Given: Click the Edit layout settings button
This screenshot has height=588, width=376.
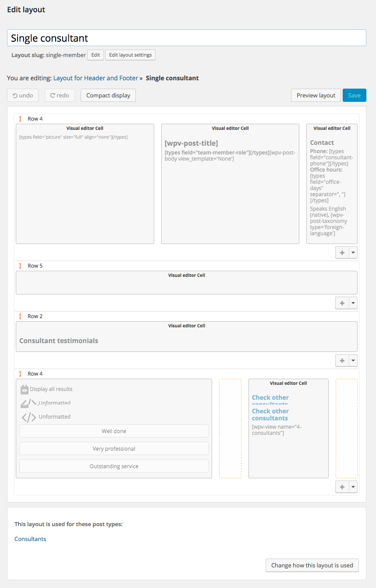Looking at the screenshot, I should [x=131, y=55].
